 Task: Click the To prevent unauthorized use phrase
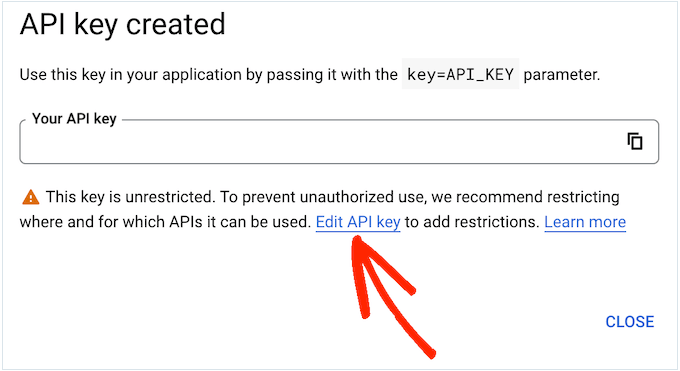[x=323, y=197]
